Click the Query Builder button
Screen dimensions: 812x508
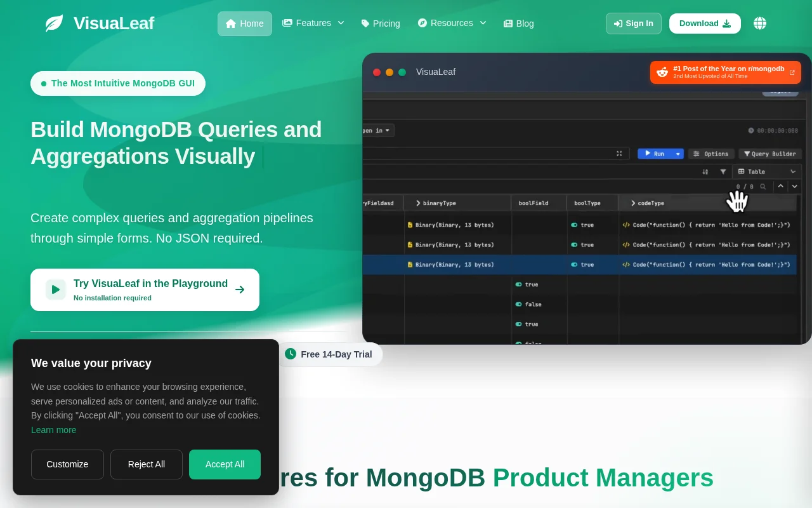coord(770,154)
